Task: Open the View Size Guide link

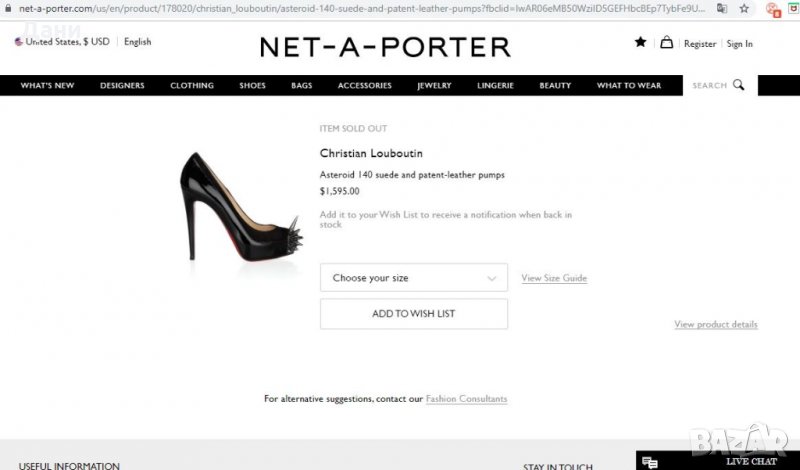Action: (554, 278)
